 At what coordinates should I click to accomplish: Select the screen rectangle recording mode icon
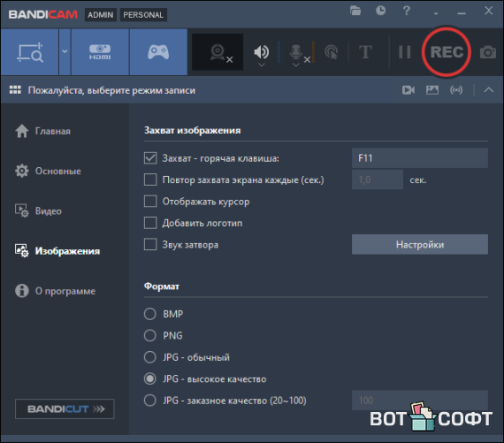coord(29,52)
